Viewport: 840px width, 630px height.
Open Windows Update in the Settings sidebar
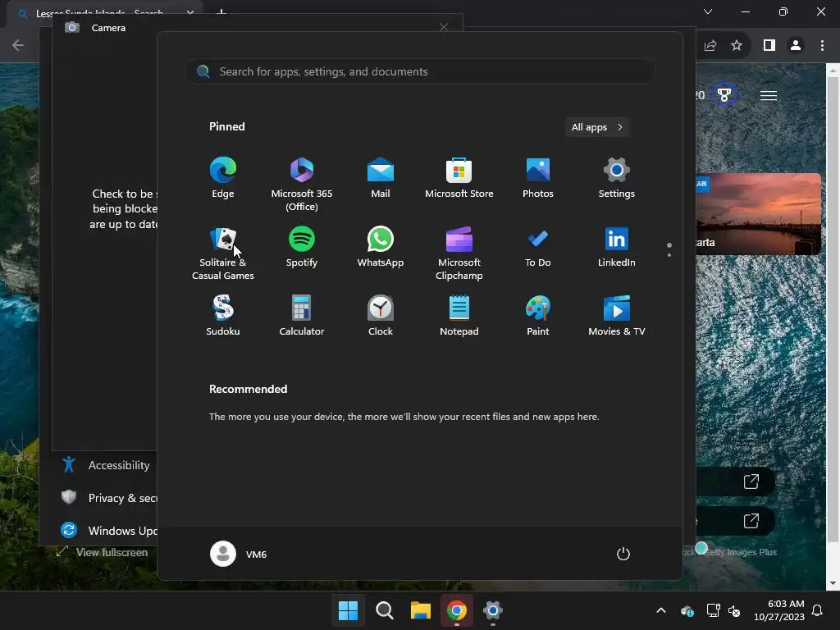pos(107,531)
